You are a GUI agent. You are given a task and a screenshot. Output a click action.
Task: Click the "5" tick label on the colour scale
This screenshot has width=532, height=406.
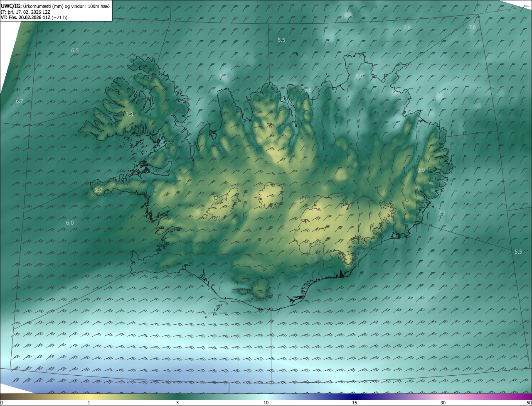(x=177, y=403)
